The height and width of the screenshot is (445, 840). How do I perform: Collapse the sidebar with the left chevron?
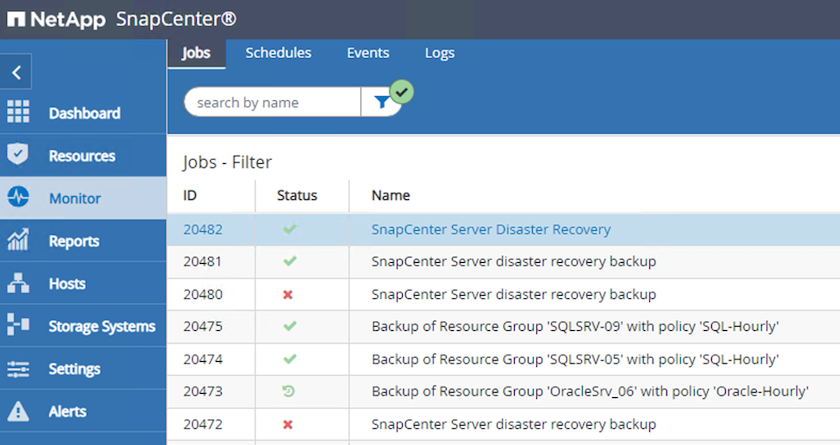click(16, 72)
